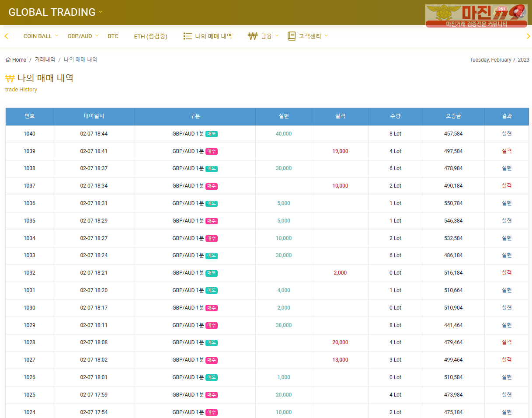Click the 번호 column header
The image size is (532, 418).
tap(29, 116)
